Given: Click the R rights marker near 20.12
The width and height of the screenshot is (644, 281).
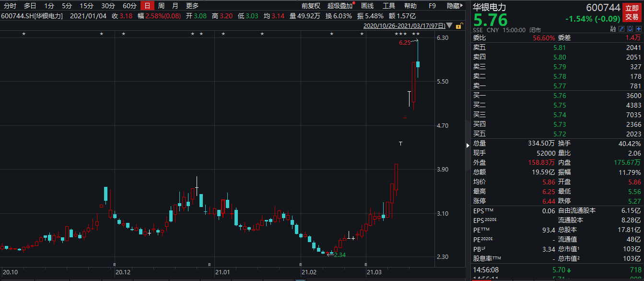Looking at the screenshot, I should (115, 265).
